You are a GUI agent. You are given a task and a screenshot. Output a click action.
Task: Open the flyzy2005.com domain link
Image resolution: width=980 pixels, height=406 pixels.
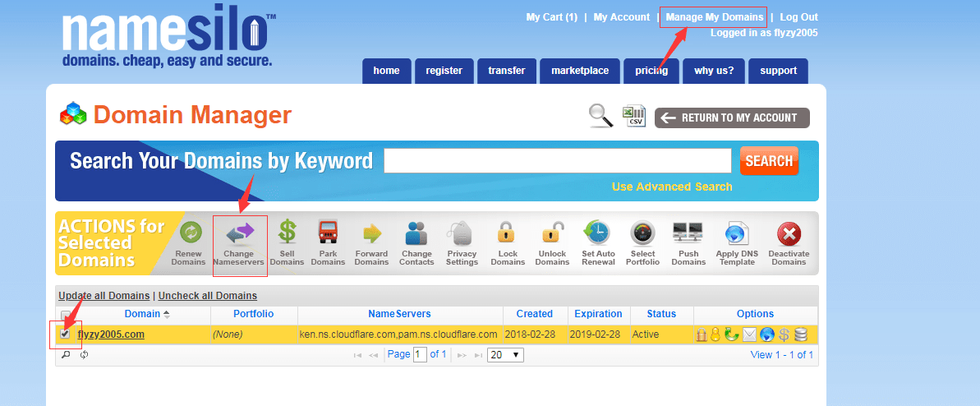click(x=111, y=334)
